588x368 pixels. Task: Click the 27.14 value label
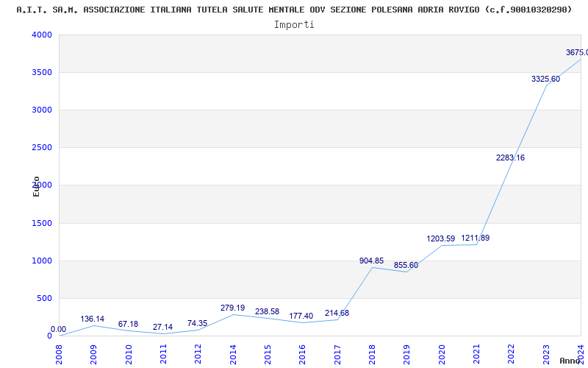point(162,327)
